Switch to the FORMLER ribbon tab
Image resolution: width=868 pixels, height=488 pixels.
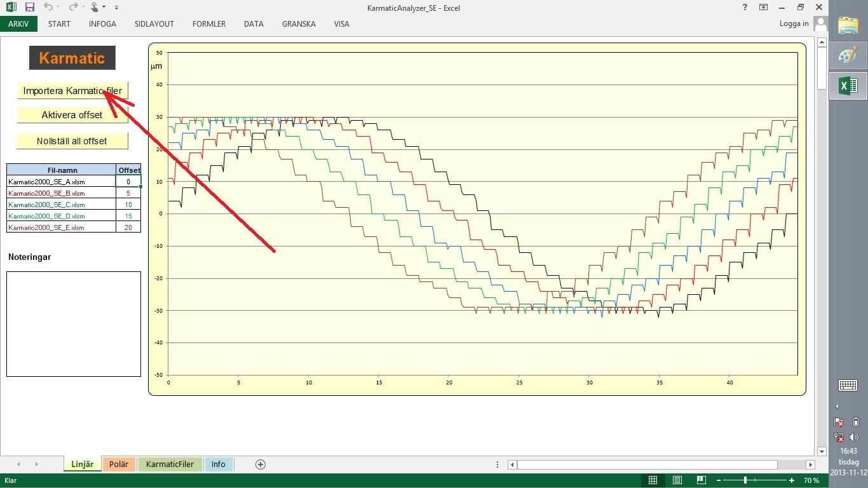[209, 24]
